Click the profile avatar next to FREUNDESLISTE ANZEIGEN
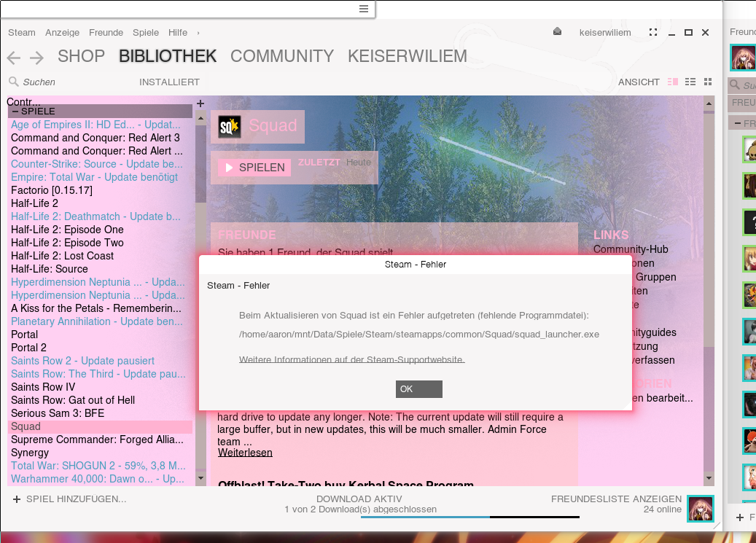Image resolution: width=756 pixels, height=543 pixels. (701, 508)
